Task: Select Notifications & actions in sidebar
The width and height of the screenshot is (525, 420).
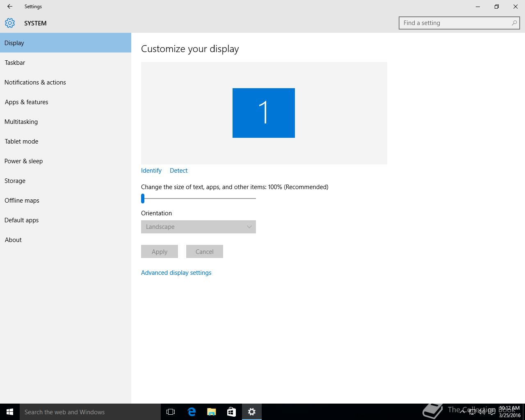Action: point(35,82)
